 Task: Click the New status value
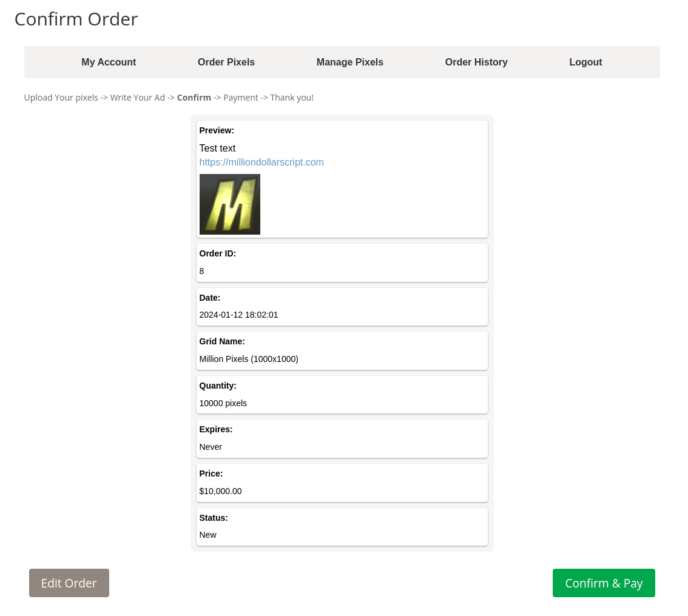(207, 535)
